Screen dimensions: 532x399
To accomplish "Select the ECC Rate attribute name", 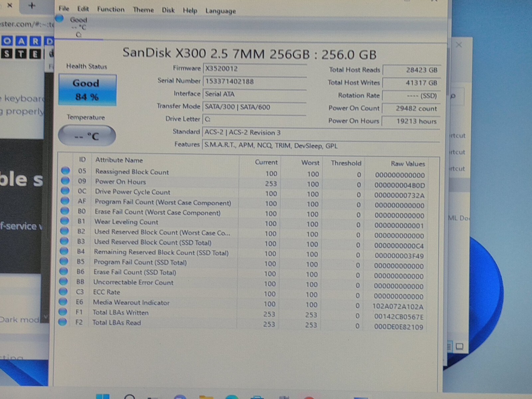I will (x=106, y=292).
